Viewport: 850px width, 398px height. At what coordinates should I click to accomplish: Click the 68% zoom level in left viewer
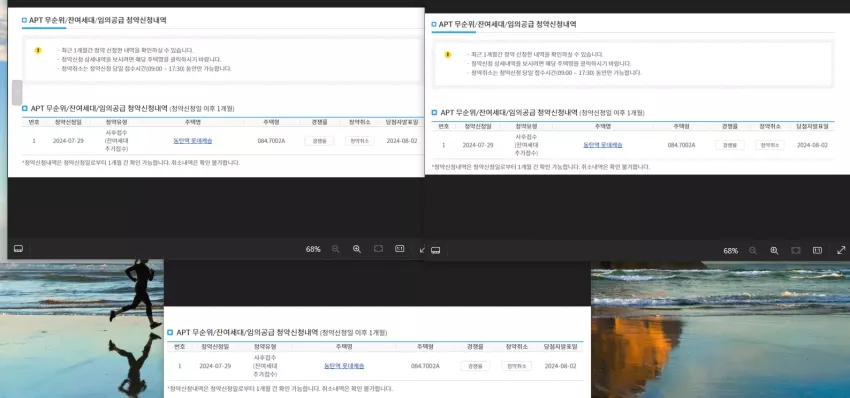313,249
